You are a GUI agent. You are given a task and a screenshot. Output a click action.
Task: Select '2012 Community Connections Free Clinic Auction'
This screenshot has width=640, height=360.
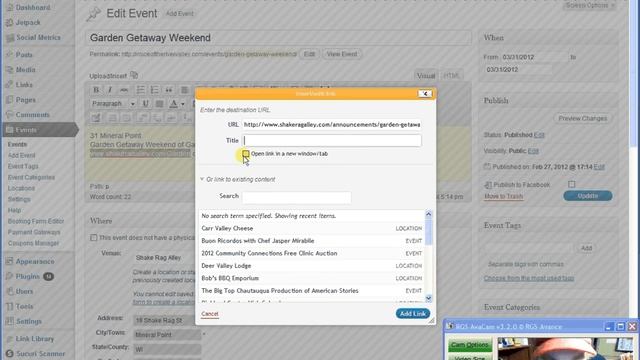pyautogui.click(x=312, y=253)
